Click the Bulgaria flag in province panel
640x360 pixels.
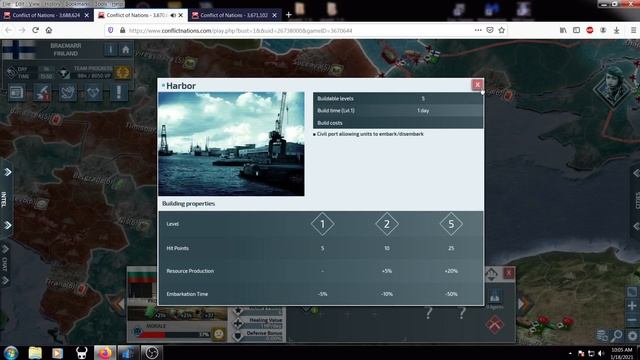pos(142,276)
